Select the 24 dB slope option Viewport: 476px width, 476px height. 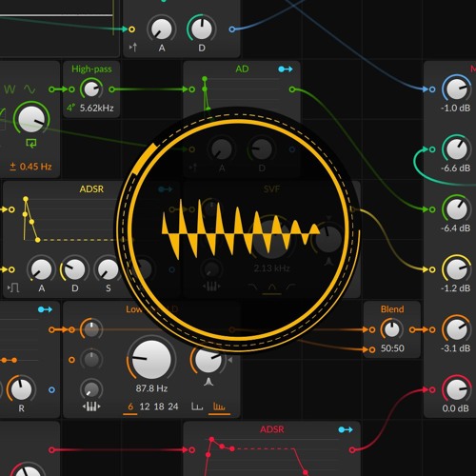[173, 407]
